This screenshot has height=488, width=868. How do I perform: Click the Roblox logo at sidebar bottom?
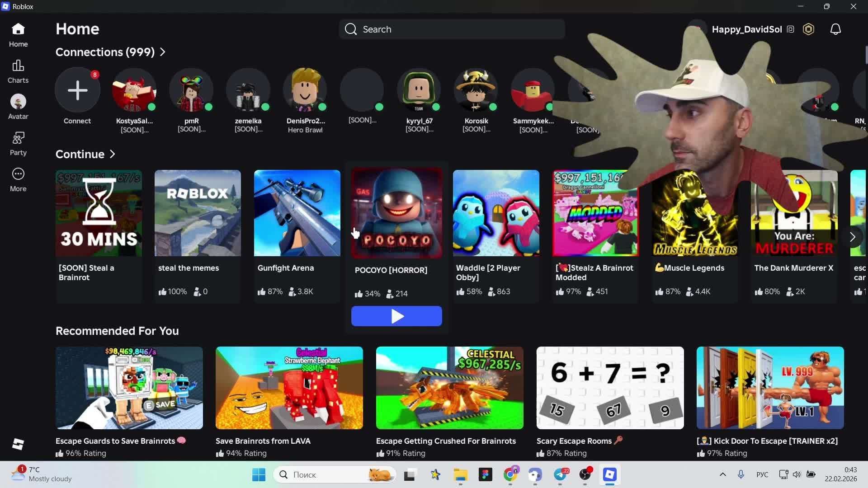(18, 444)
